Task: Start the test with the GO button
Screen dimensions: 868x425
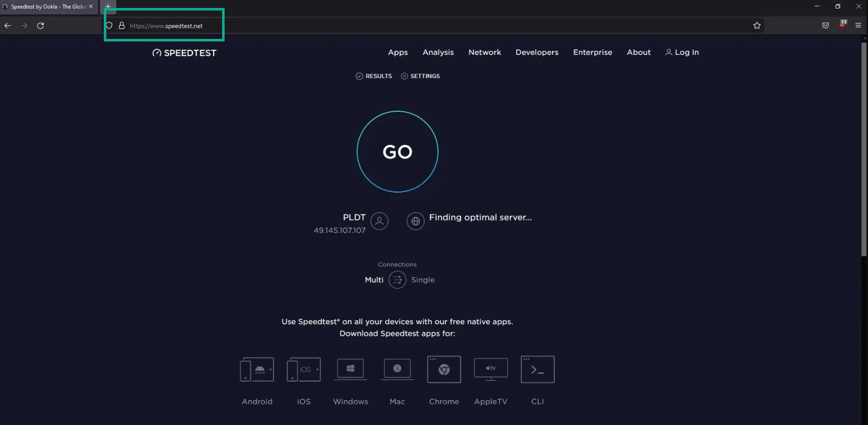Action: (397, 152)
